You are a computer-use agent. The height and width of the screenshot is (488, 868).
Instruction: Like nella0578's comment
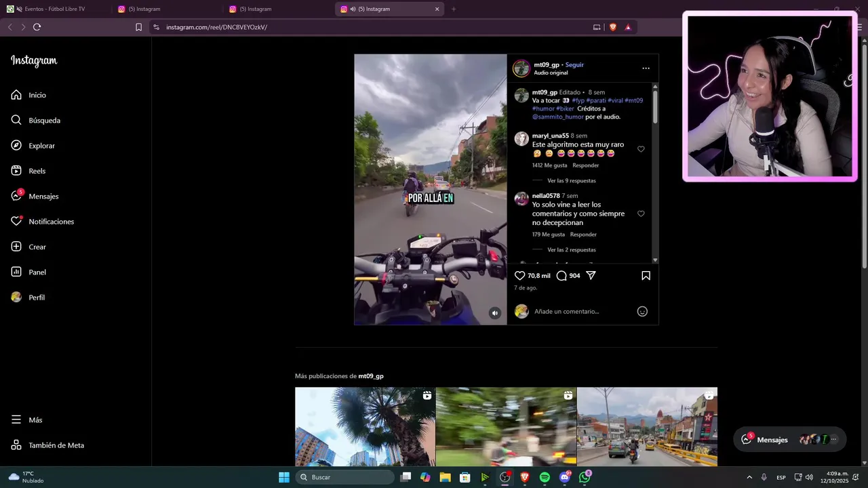(x=641, y=213)
